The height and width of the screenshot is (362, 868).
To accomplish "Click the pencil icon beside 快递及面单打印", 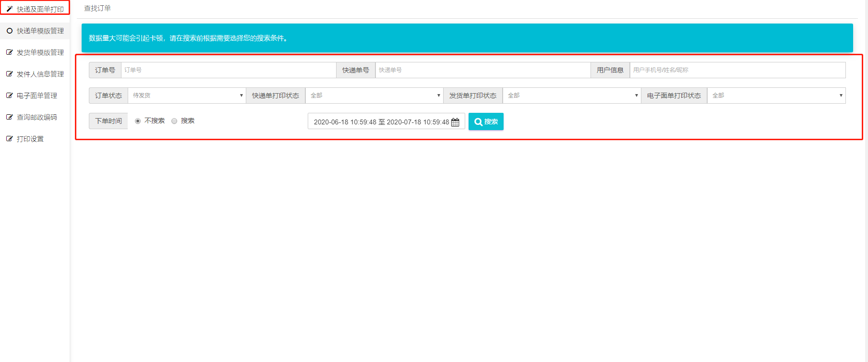I will [10, 9].
